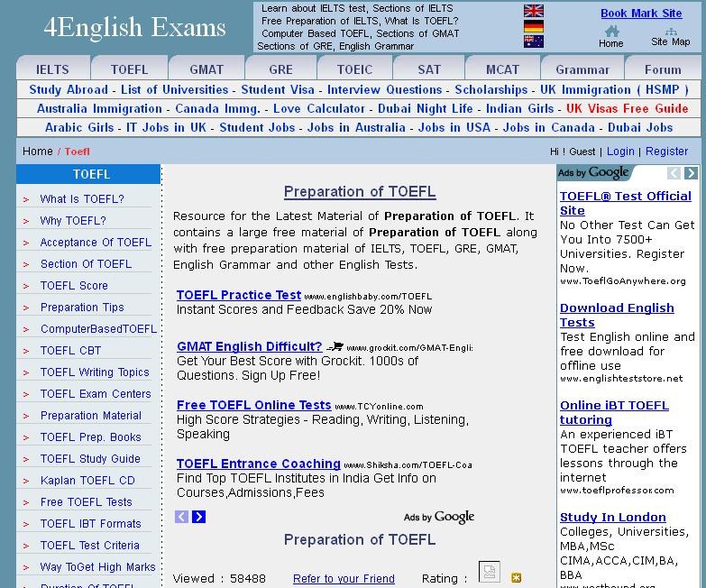Viewport: 706px width, 588px height.
Task: Open the Grammar tab
Action: click(582, 69)
